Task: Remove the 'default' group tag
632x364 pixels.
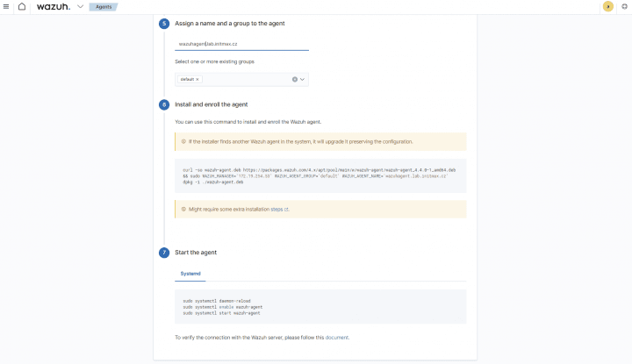Action: [x=197, y=79]
